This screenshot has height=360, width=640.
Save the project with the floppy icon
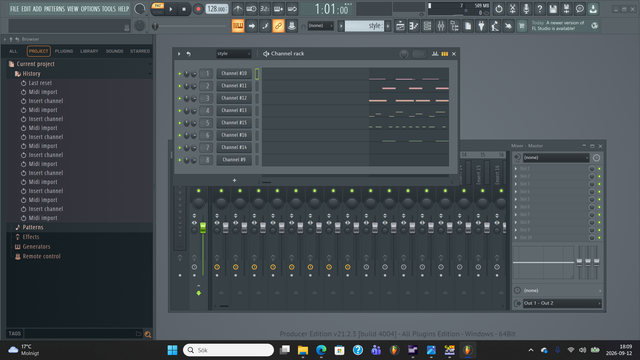point(553,9)
